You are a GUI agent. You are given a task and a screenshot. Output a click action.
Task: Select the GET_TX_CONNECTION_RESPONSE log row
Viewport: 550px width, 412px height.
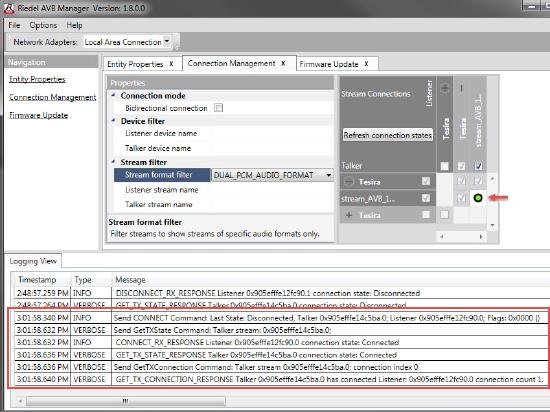[281, 379]
